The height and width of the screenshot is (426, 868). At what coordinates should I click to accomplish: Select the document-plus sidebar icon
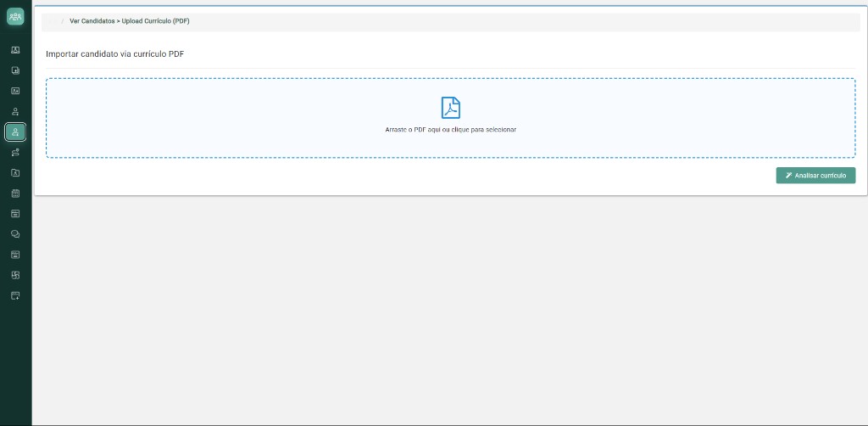[15, 70]
